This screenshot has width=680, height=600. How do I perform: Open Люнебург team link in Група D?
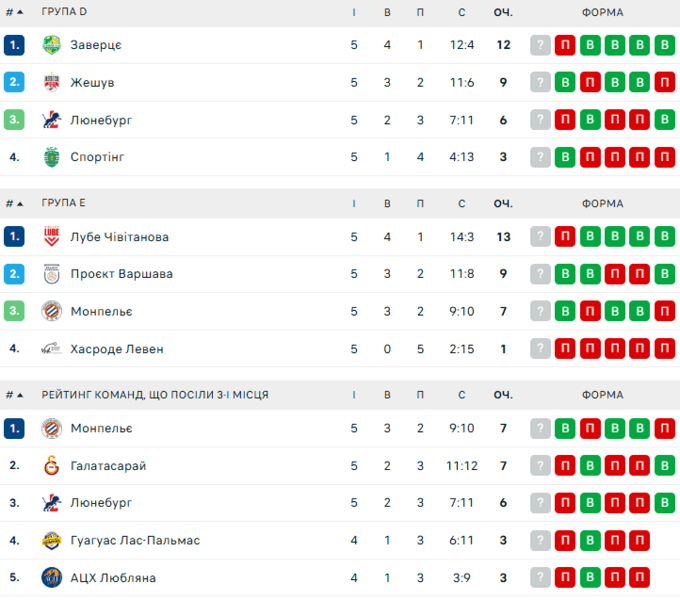click(101, 120)
